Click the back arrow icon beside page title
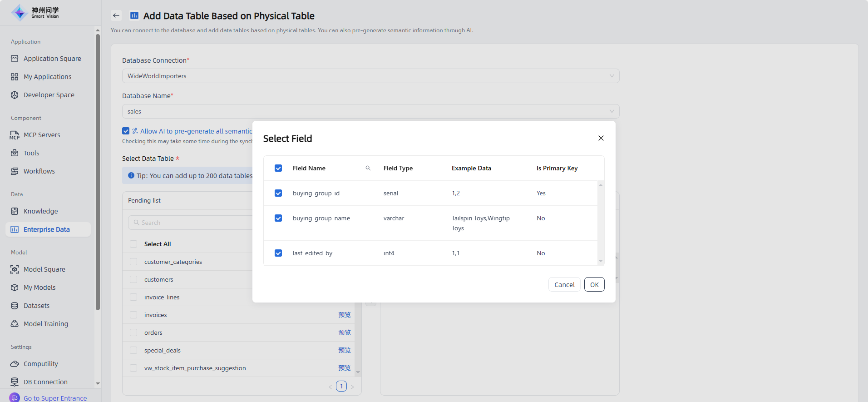This screenshot has height=402, width=868. tap(116, 15)
